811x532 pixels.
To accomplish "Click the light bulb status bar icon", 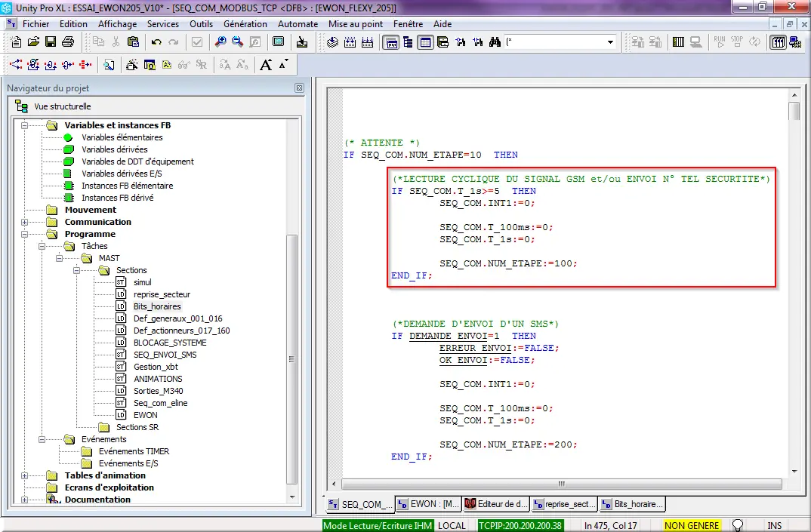I will pos(738,525).
